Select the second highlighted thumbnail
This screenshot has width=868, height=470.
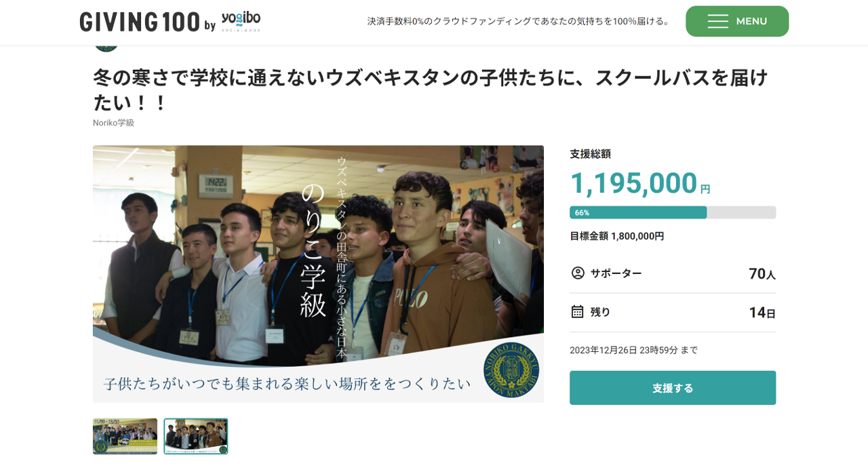(196, 436)
